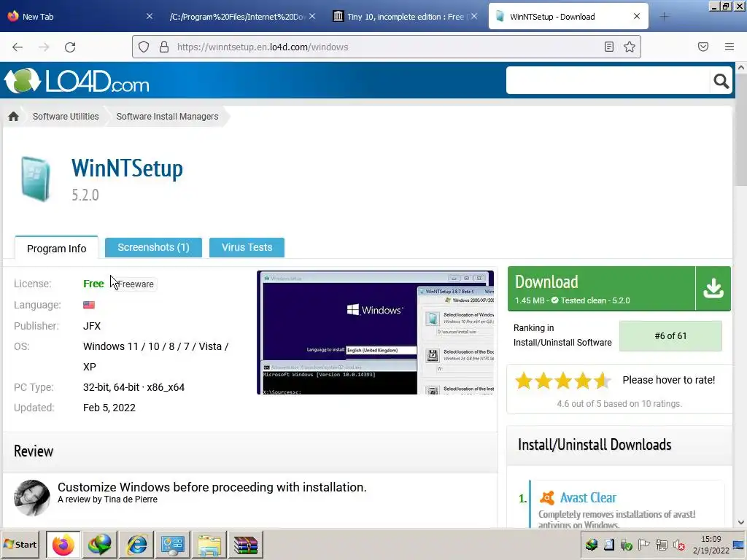Open Windows Explorer folder taskbar icon

[x=209, y=545]
